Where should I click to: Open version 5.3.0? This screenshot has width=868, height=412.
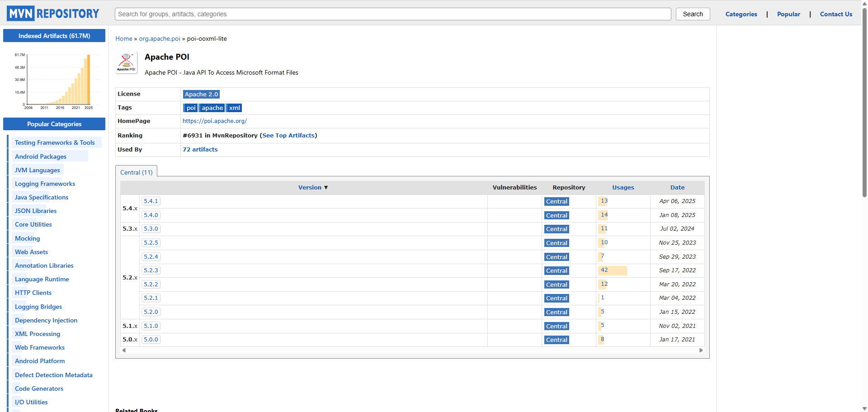[151, 229]
